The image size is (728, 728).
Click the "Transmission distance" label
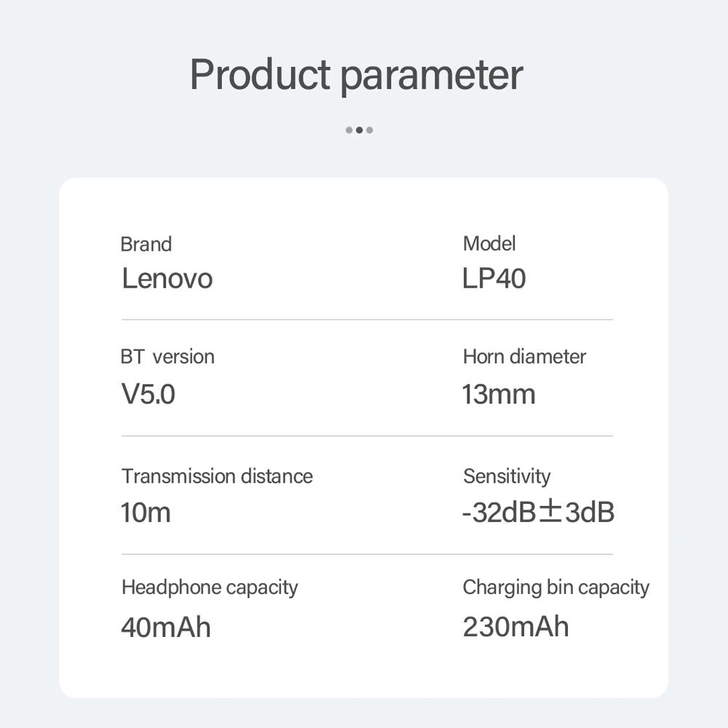(x=217, y=476)
